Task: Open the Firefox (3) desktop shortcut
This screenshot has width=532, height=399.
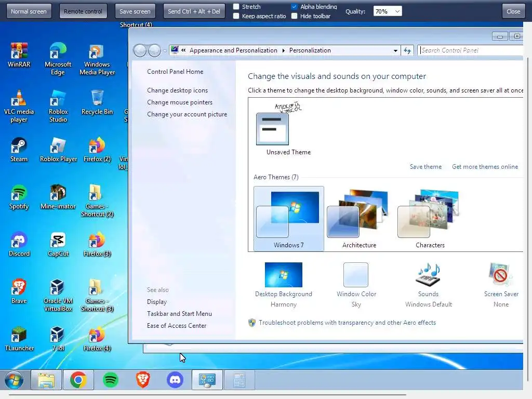Action: point(97,244)
